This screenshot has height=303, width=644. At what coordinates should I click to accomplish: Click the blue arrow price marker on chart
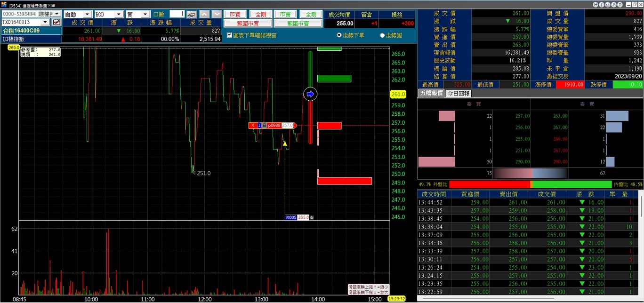pyautogui.click(x=310, y=95)
